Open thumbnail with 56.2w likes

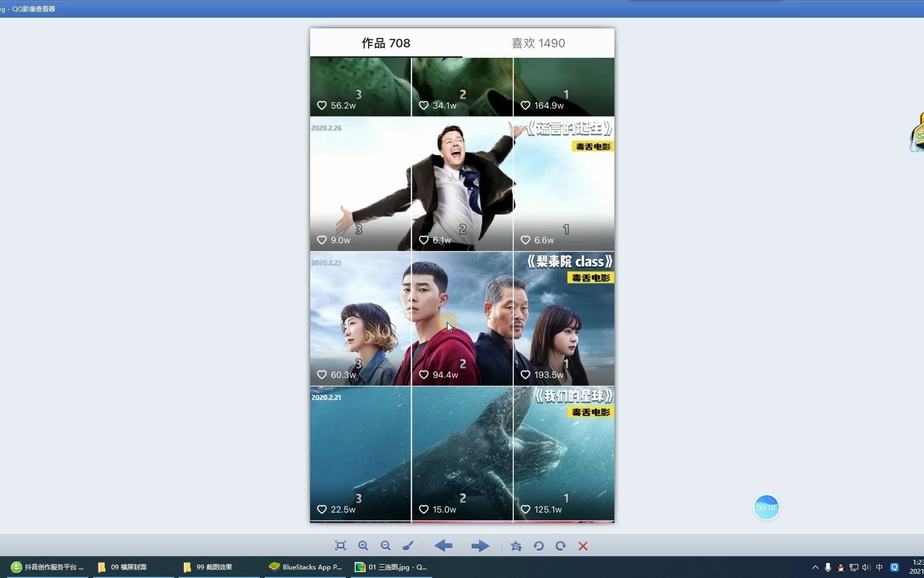pyautogui.click(x=360, y=87)
